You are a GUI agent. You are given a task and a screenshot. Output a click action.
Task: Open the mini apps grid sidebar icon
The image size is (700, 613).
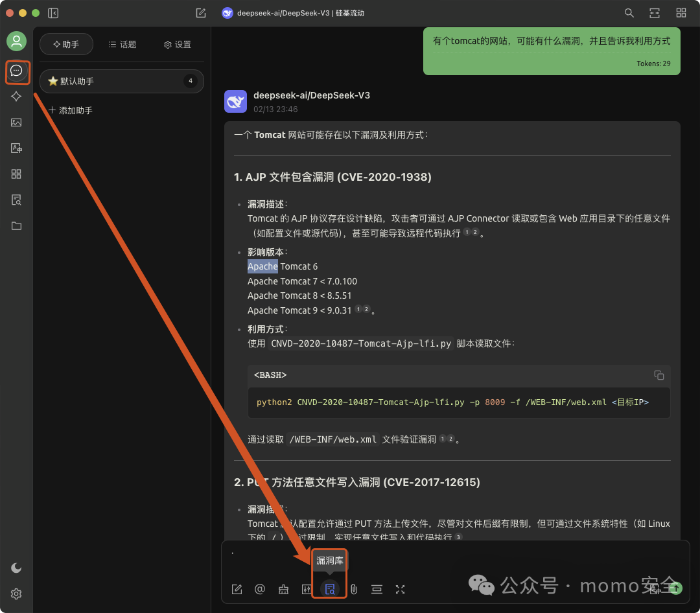pos(16,174)
